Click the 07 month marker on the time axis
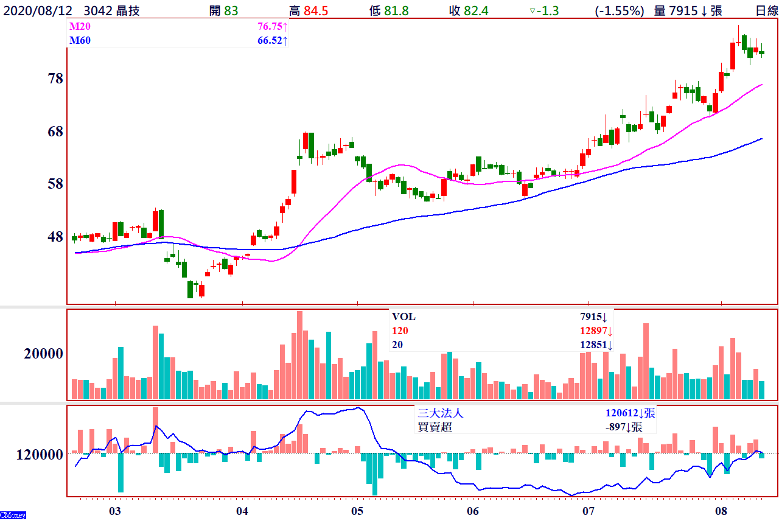The width and height of the screenshot is (779, 532). point(589,510)
